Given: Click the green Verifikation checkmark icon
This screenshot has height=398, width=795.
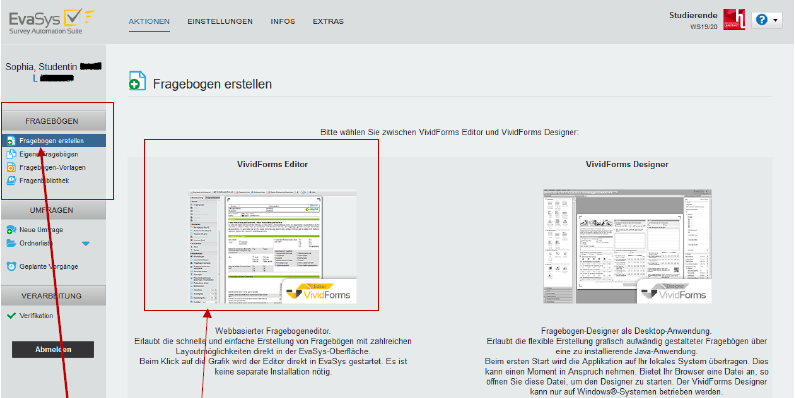Looking at the screenshot, I should point(11,315).
